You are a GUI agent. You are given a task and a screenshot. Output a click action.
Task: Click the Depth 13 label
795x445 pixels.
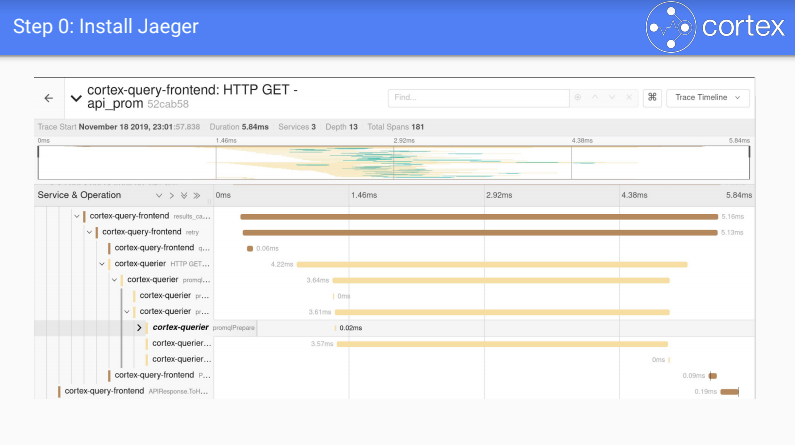click(341, 127)
